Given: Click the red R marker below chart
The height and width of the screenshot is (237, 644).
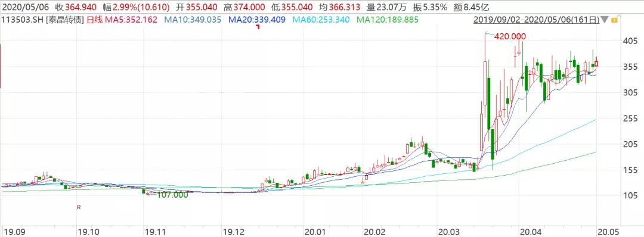Looking at the screenshot, I should pos(79,207).
